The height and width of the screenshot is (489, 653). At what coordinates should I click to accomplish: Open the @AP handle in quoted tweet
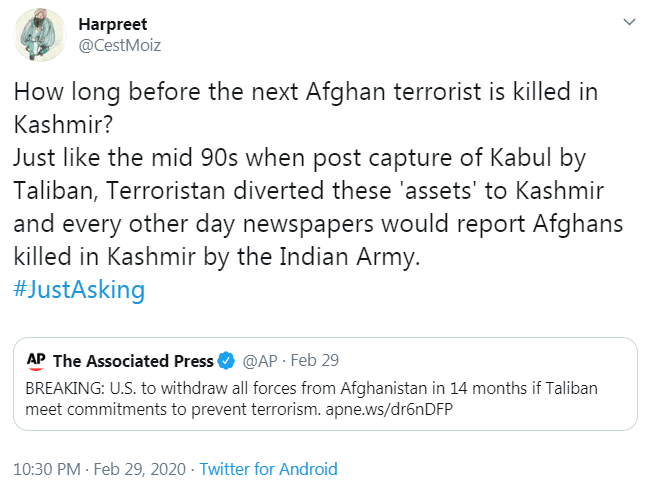260,360
